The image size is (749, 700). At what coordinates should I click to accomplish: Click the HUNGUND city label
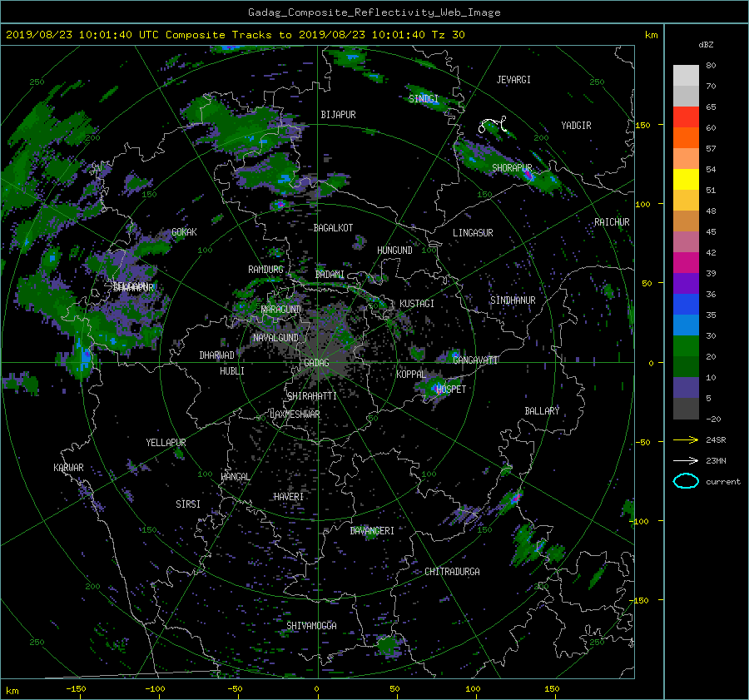(394, 251)
